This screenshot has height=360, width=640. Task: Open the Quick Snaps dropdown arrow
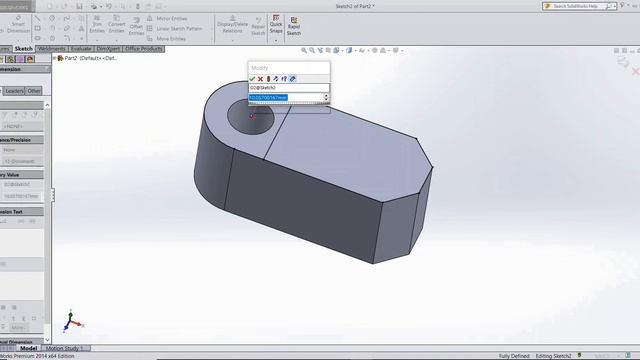[x=276, y=40]
